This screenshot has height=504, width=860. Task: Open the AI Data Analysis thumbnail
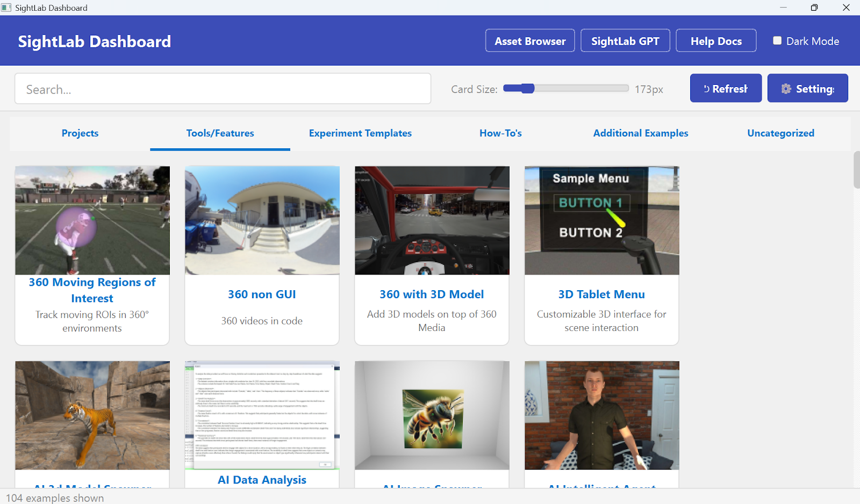(x=262, y=415)
